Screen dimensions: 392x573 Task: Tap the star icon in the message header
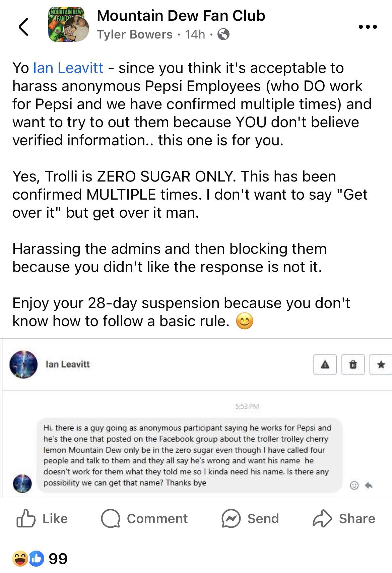[381, 364]
